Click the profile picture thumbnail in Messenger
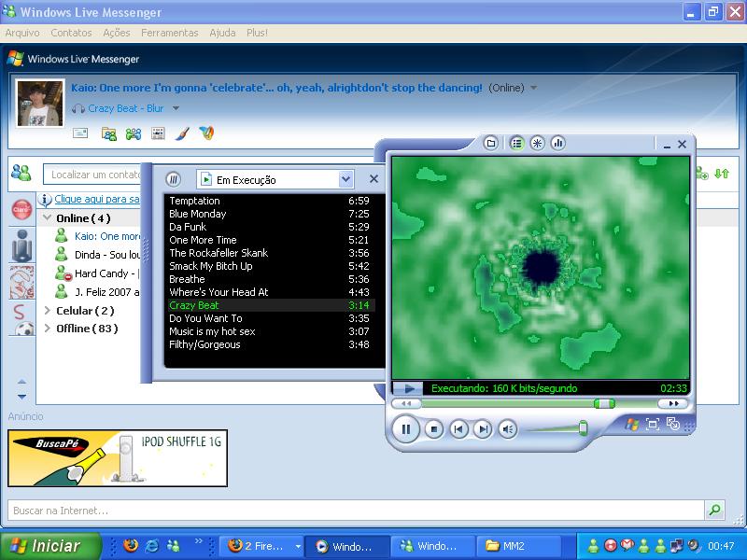The height and width of the screenshot is (560, 747). 40,103
